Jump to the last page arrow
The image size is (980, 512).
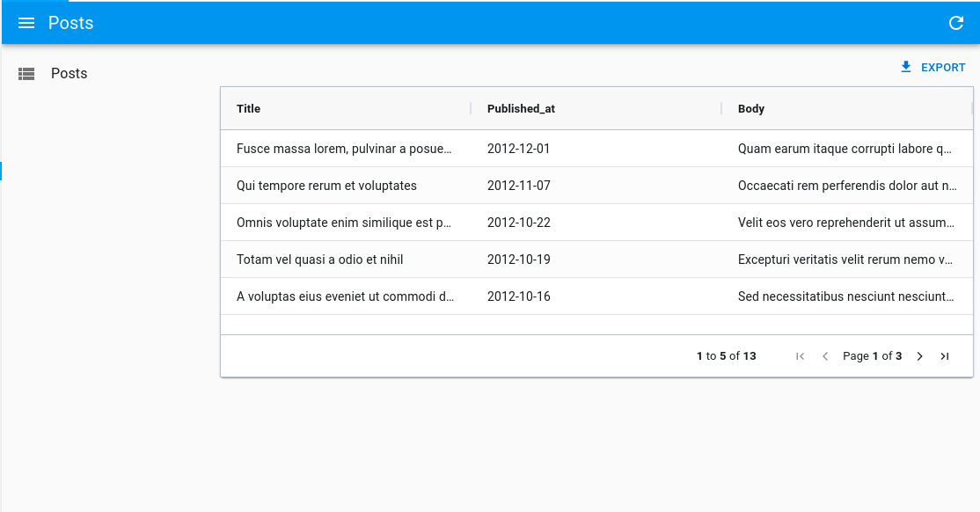point(945,356)
